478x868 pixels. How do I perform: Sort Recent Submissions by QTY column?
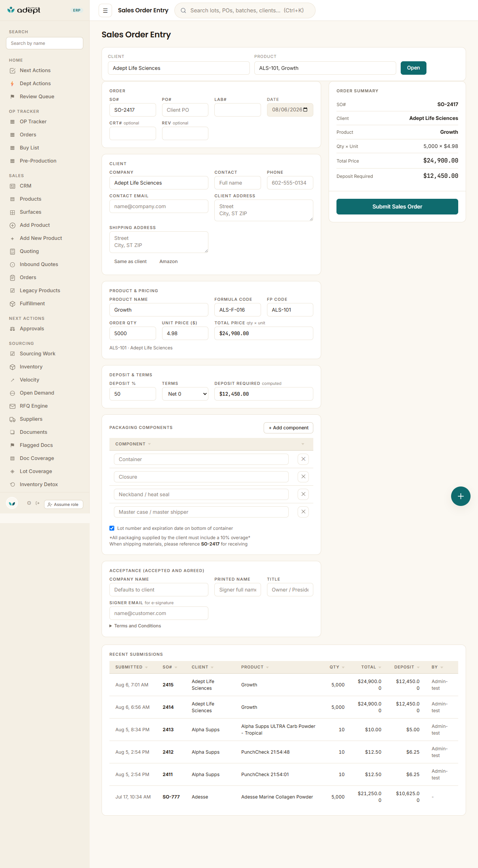click(x=337, y=667)
